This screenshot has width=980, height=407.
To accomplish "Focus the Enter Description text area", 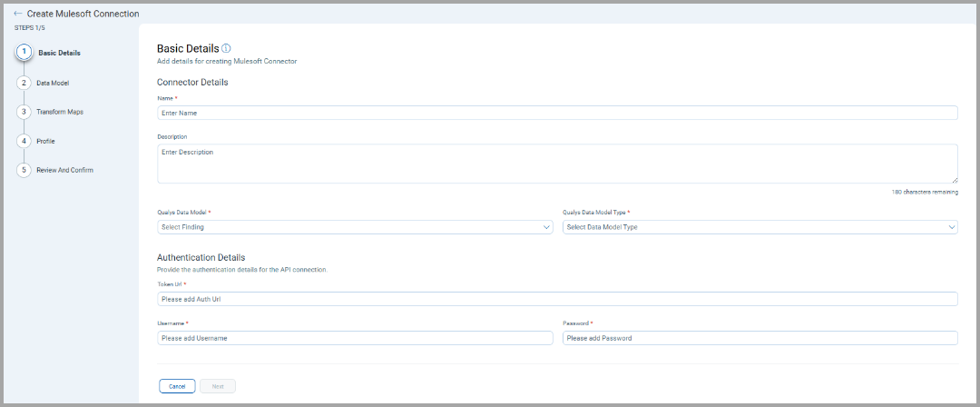I will [557, 164].
